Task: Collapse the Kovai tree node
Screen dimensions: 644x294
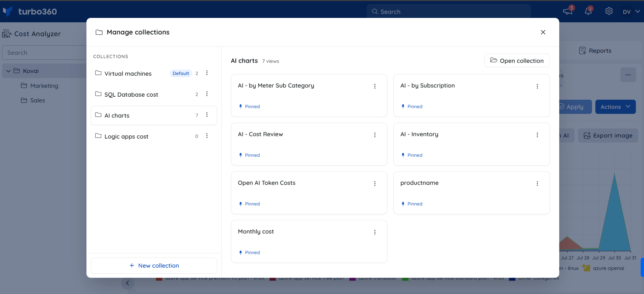Action: (x=8, y=71)
